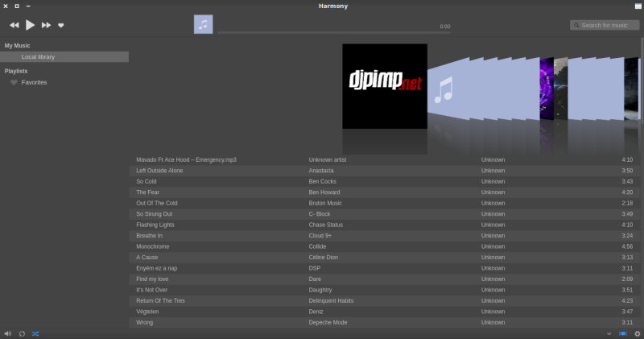
Task: Click artist name Daughtry
Action: tap(320, 290)
